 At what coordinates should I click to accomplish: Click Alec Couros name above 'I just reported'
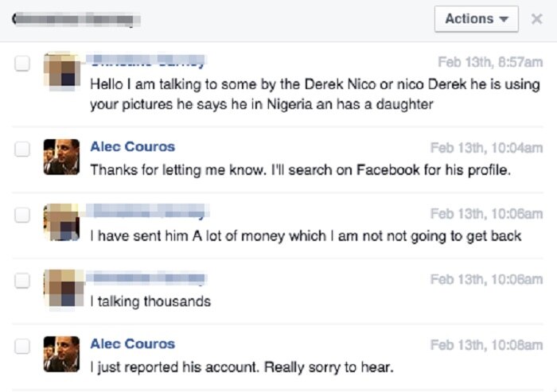(132, 344)
